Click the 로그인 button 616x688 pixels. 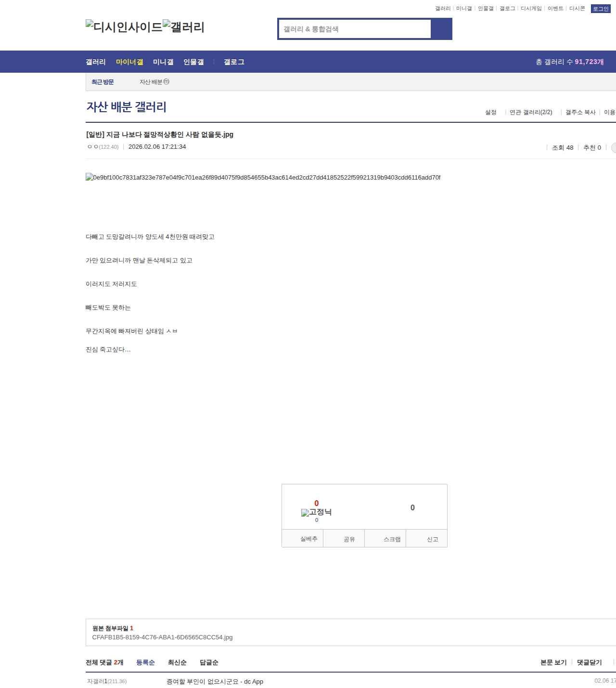coord(601,9)
